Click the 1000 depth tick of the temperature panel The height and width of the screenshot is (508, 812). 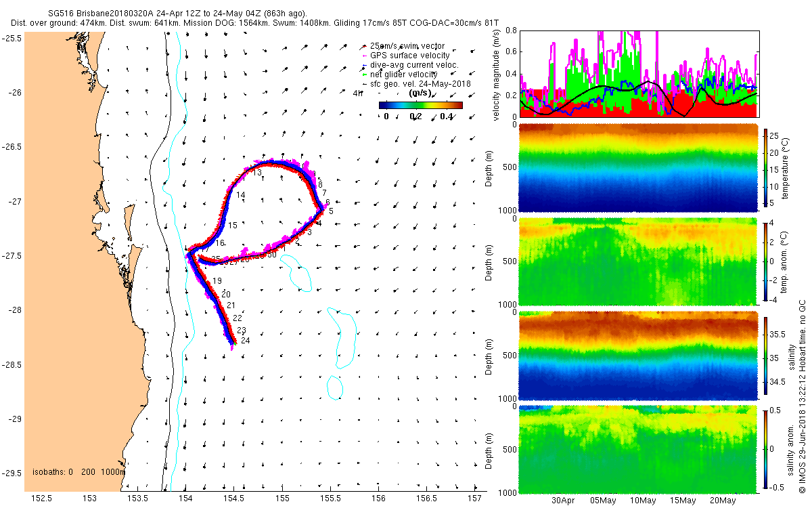pos(507,211)
